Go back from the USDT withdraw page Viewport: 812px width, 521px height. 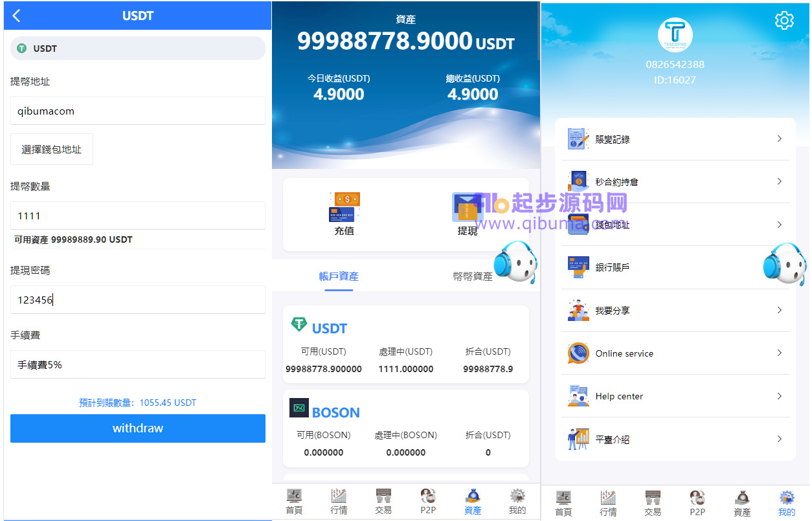pos(17,16)
